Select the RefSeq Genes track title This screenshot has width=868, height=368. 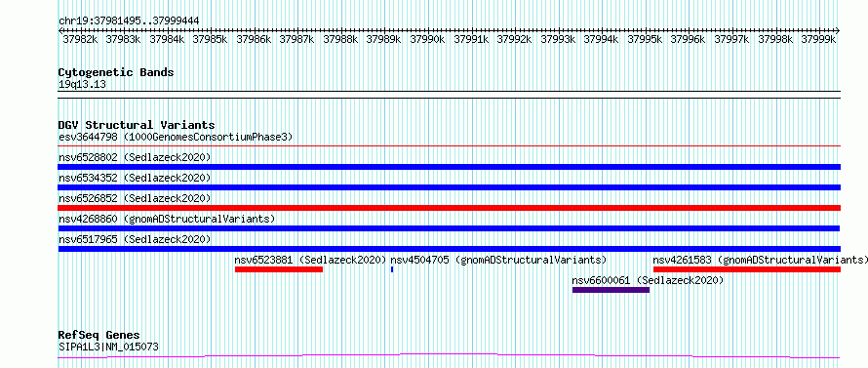coord(99,336)
